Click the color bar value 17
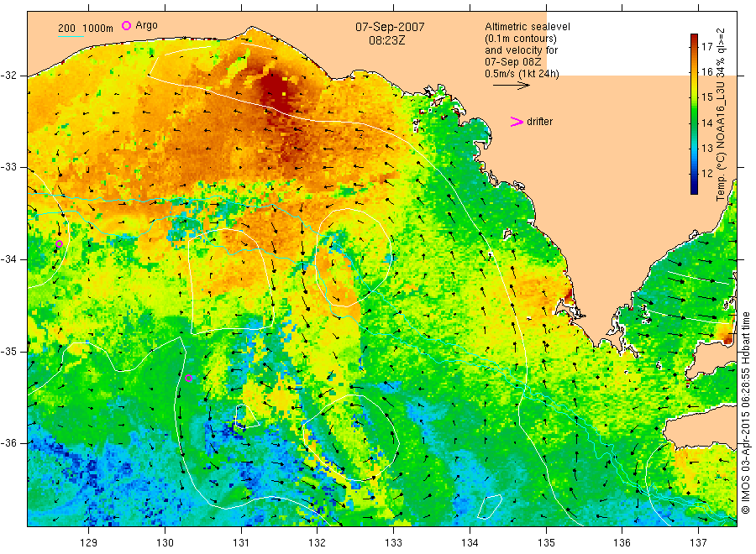This screenshot has height=554, width=756. pos(706,47)
